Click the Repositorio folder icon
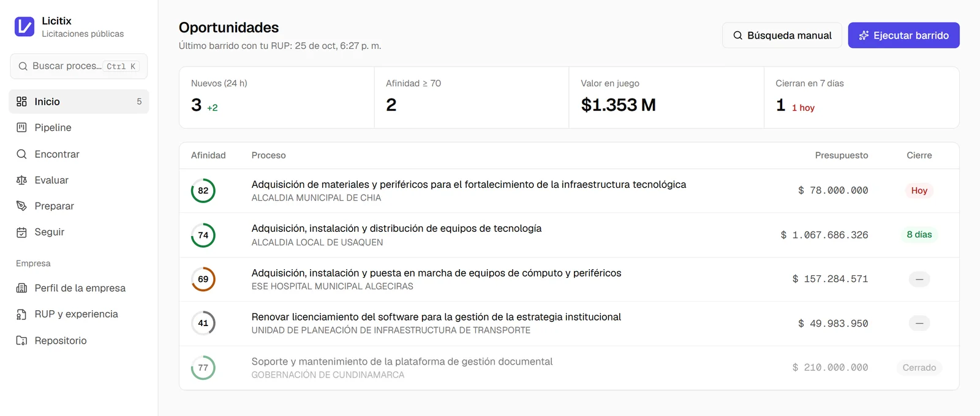980x416 pixels. tap(21, 340)
